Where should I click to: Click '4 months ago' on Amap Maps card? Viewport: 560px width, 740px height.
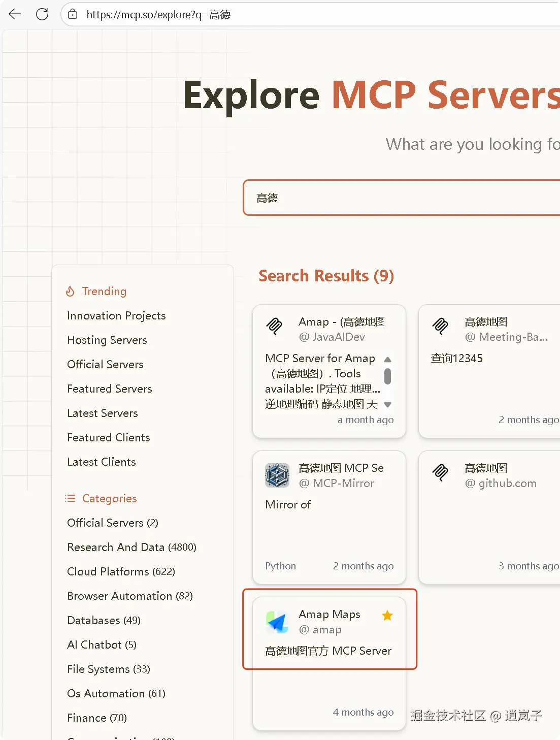pyautogui.click(x=363, y=712)
